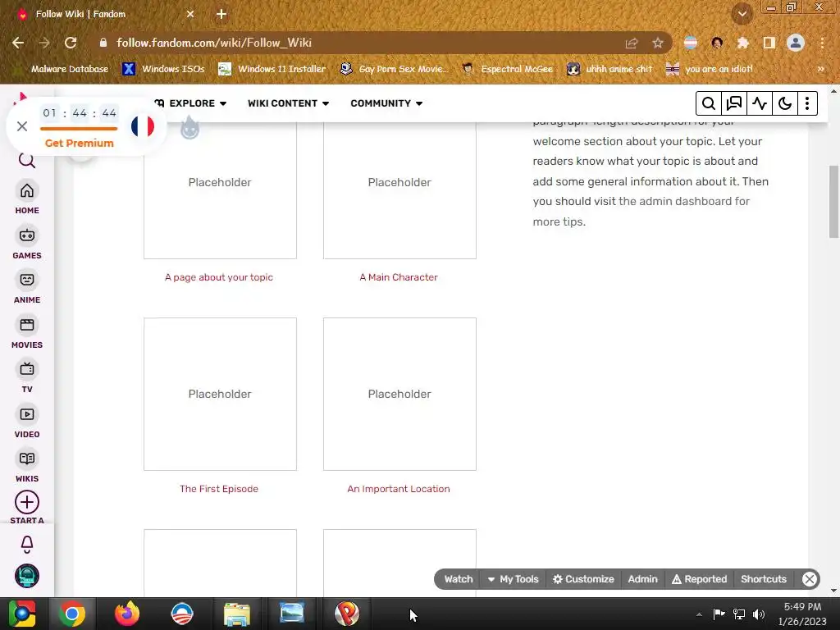Click the page vertical scrollbar thumb
Viewport: 840px width, 630px height.
pos(833,202)
